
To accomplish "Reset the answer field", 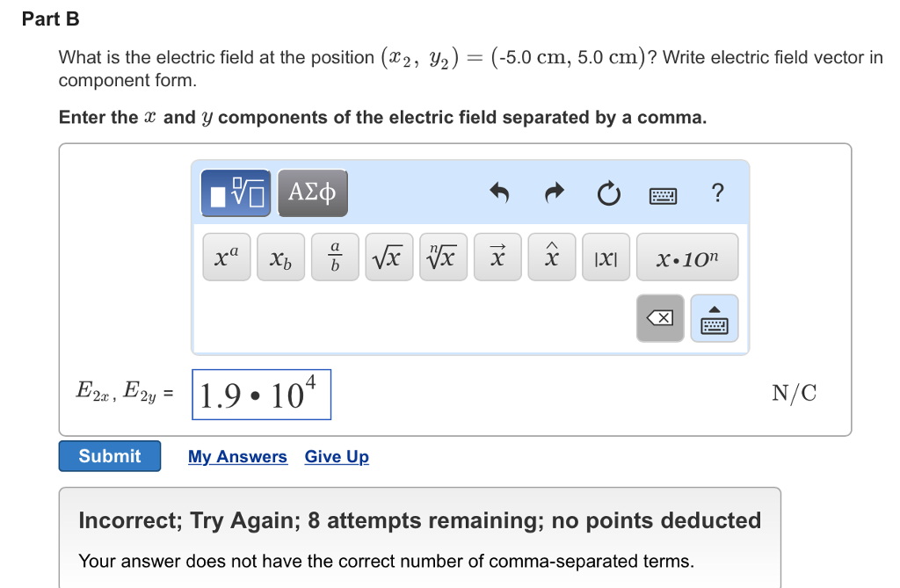I will pos(609,194).
